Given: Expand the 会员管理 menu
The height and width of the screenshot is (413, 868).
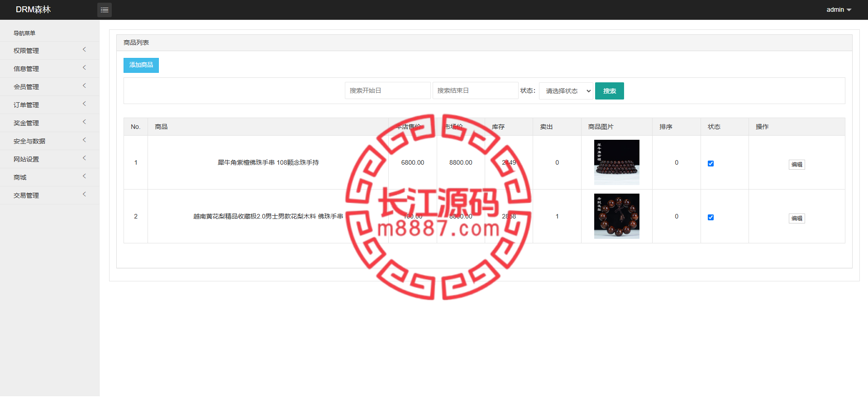Looking at the screenshot, I should (x=50, y=87).
